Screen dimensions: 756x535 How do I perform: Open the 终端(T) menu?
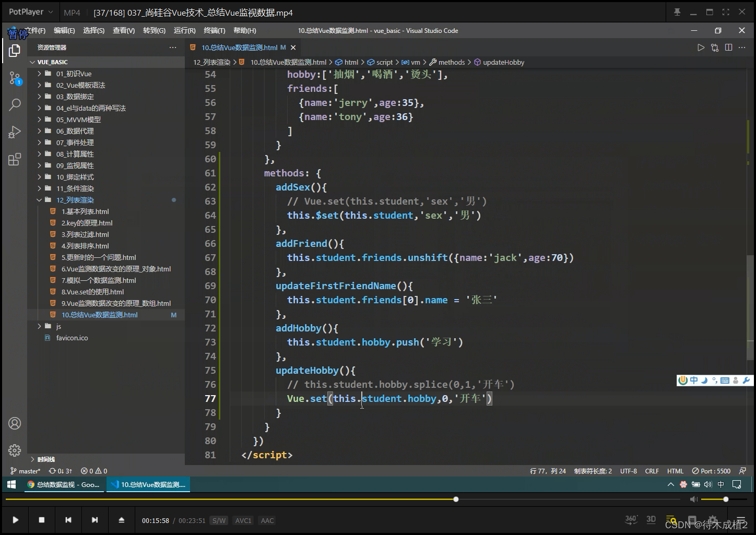(x=215, y=31)
